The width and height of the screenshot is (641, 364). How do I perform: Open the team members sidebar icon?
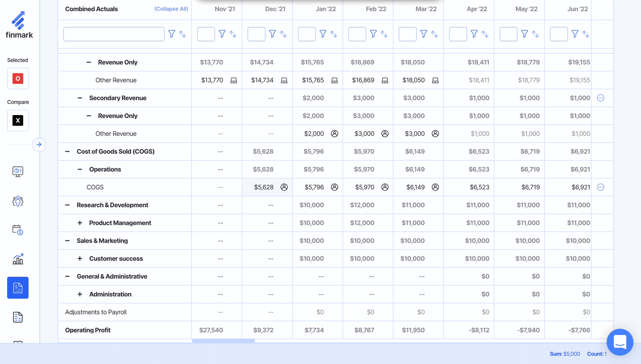18,201
